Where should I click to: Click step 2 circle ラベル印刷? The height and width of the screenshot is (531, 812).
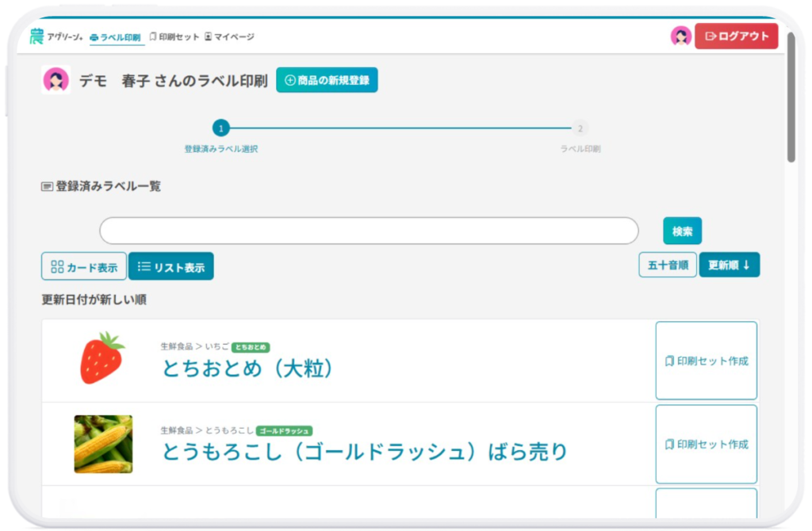(580, 128)
